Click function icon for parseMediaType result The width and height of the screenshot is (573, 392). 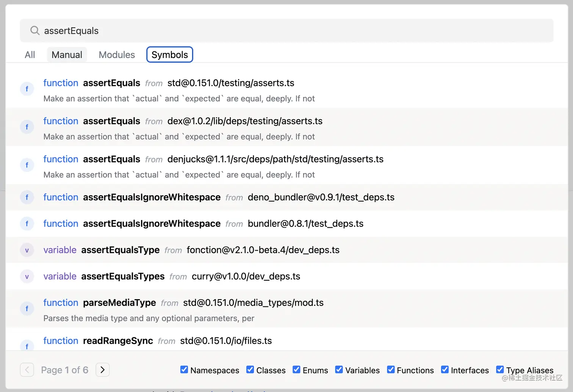point(27,309)
